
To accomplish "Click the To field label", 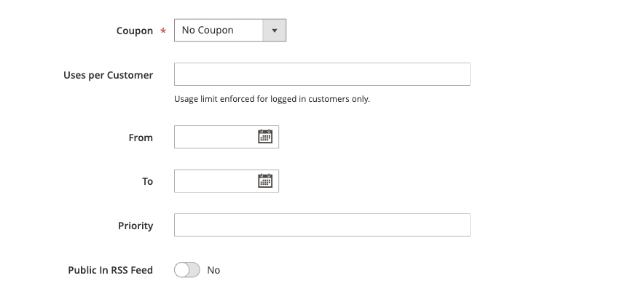I will [x=147, y=181].
